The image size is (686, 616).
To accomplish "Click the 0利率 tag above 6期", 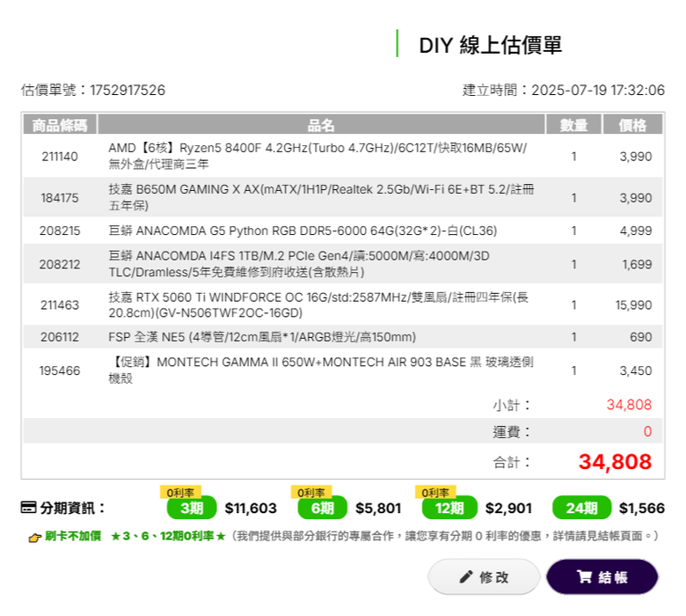I will point(311,492).
